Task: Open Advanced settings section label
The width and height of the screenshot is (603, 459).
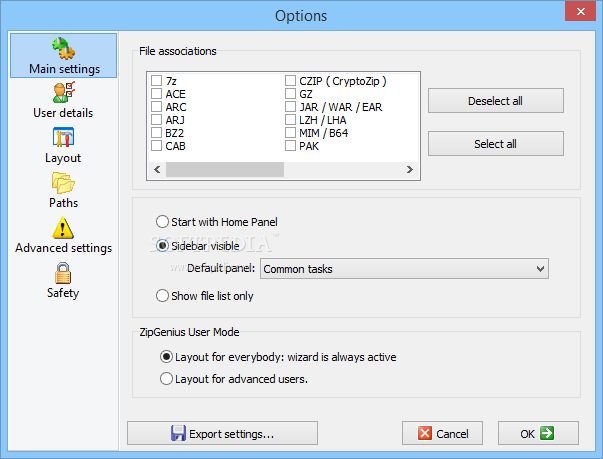Action: [x=63, y=248]
